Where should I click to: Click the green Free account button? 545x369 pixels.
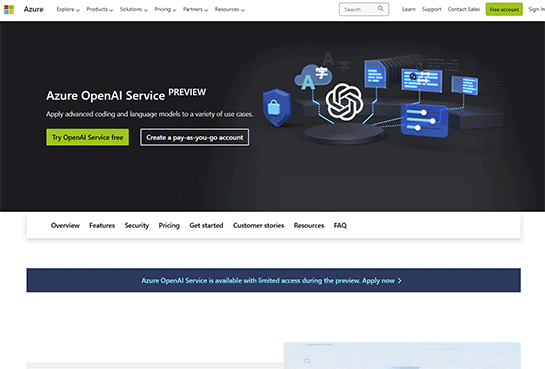tap(504, 9)
